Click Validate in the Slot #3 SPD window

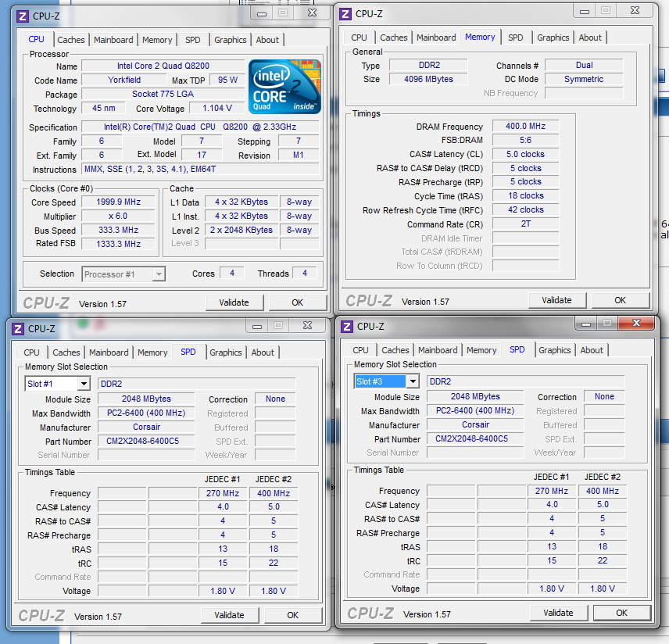(559, 613)
